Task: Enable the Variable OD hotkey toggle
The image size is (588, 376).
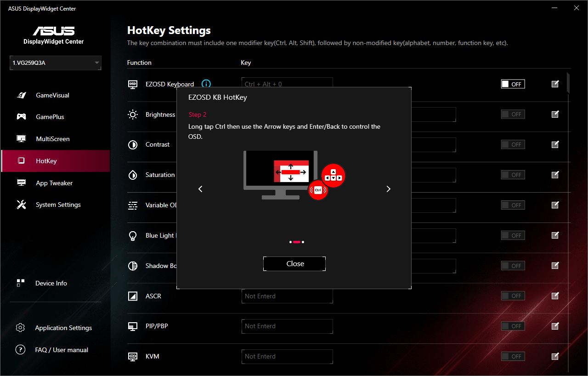Action: pyautogui.click(x=513, y=205)
